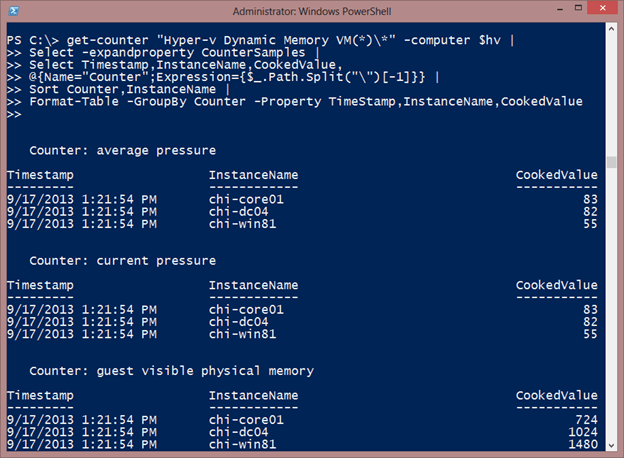Click the scrollbar up arrow

pyautogui.click(x=611, y=29)
